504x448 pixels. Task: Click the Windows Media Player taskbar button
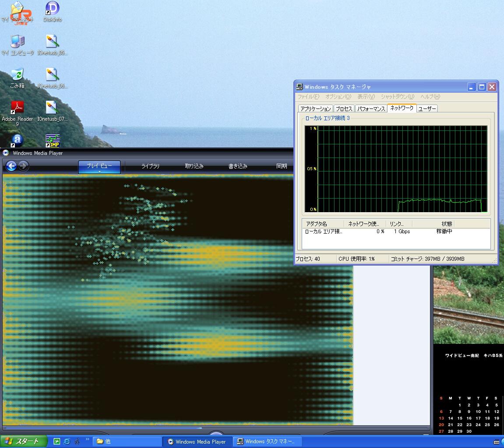pyautogui.click(x=197, y=441)
